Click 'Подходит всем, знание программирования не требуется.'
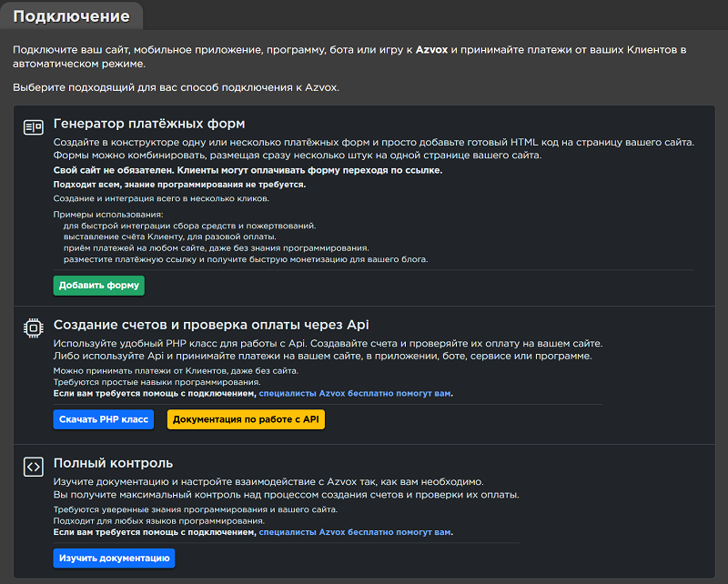The height and width of the screenshot is (584, 728). click(179, 185)
